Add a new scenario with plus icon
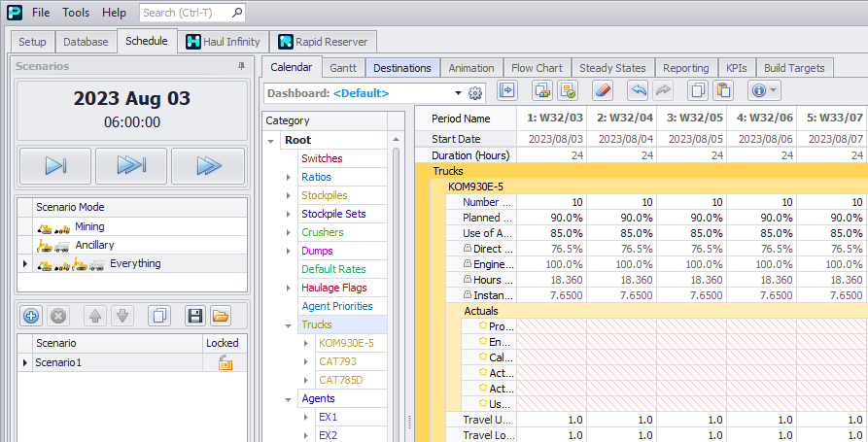The height and width of the screenshot is (442, 868). [31, 316]
